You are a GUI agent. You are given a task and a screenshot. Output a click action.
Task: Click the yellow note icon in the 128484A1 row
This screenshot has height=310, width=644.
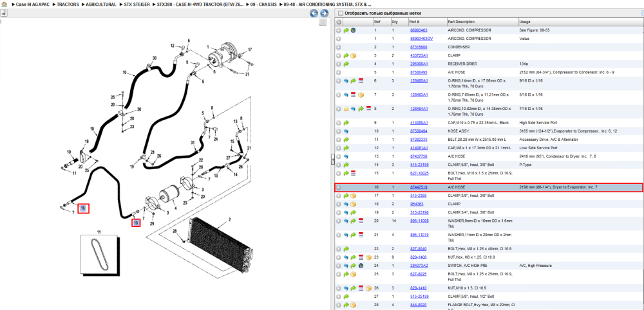(346, 109)
